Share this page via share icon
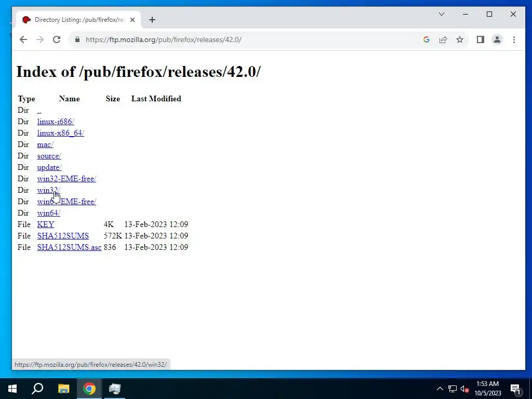This screenshot has height=399, width=532. point(443,39)
